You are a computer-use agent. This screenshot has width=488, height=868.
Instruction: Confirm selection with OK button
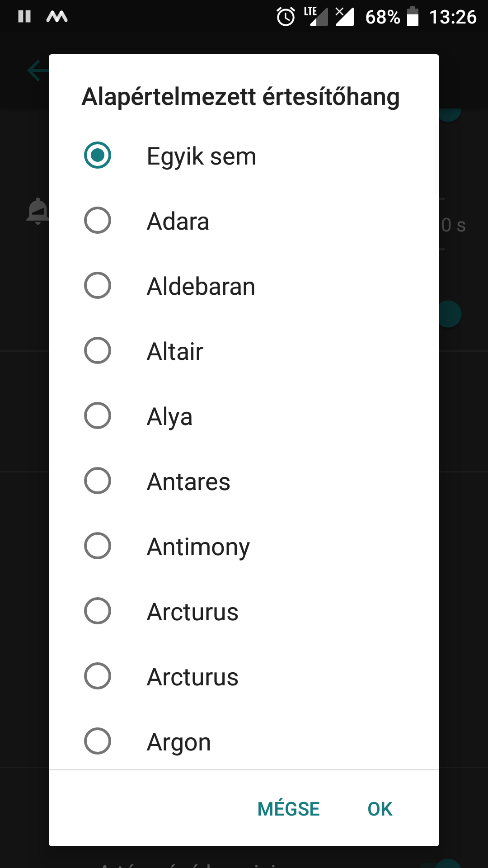380,808
